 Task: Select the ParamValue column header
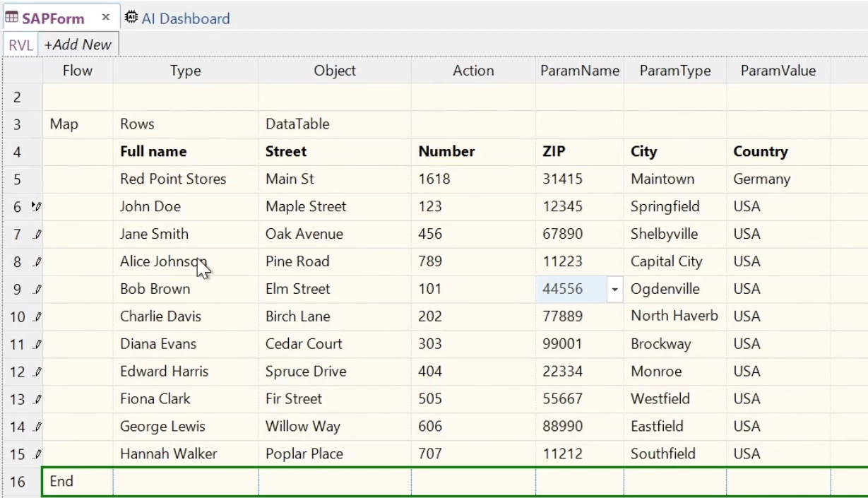778,71
